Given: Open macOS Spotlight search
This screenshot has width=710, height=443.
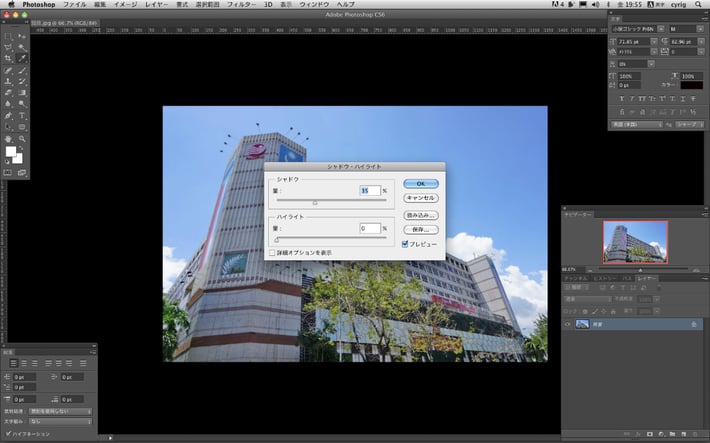Looking at the screenshot, I should click(699, 5).
